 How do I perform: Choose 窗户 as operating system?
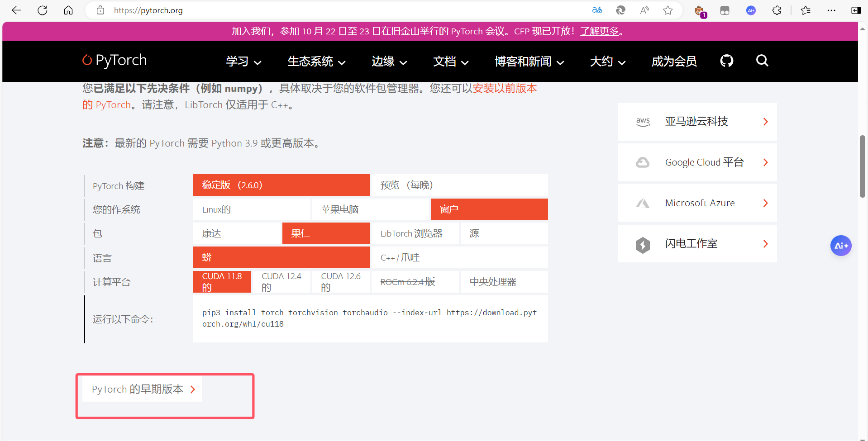pyautogui.click(x=489, y=209)
